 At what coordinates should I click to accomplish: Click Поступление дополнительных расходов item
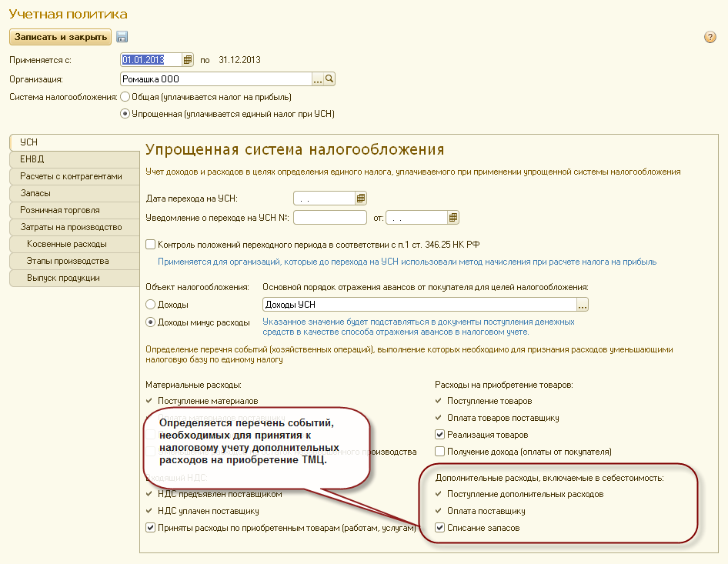519,495
